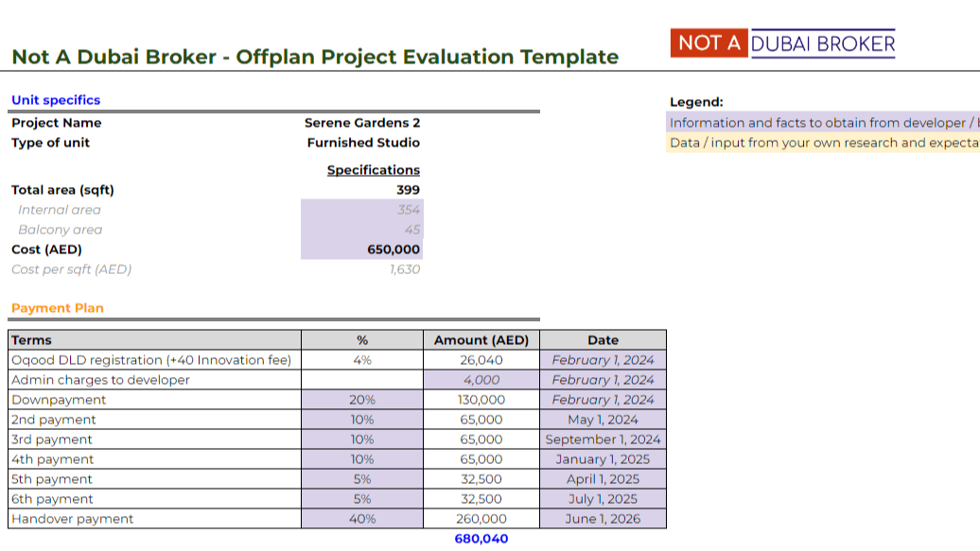
Task: Select the 2nd payment label
Action: click(x=154, y=420)
